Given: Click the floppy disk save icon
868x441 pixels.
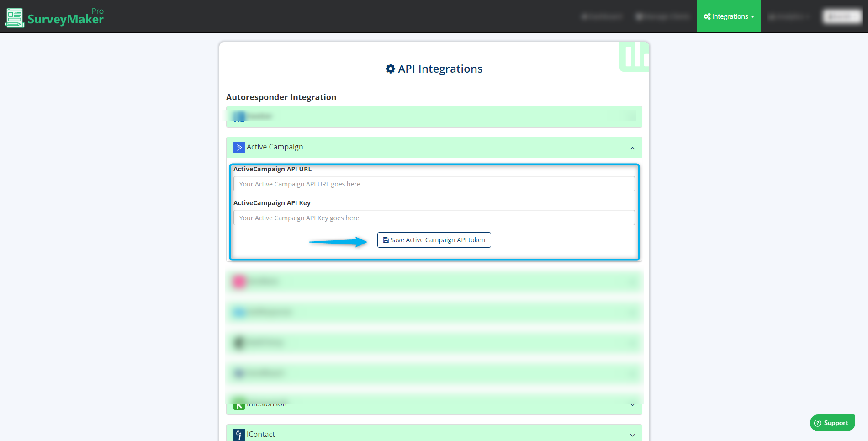Looking at the screenshot, I should [386, 239].
